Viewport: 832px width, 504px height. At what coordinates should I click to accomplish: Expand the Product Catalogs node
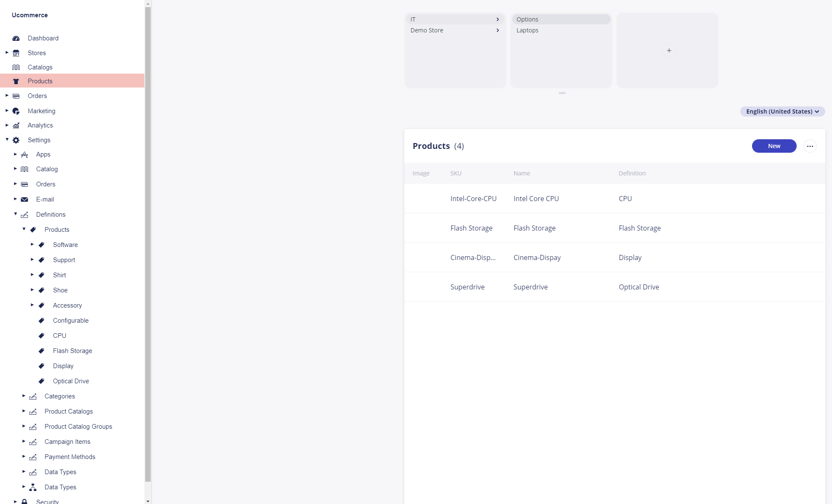[24, 411]
